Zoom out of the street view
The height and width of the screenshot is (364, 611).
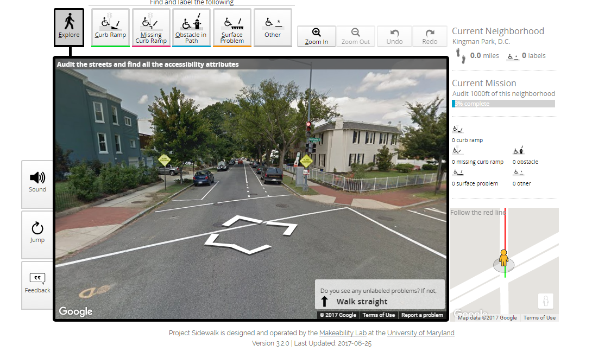pos(356,36)
